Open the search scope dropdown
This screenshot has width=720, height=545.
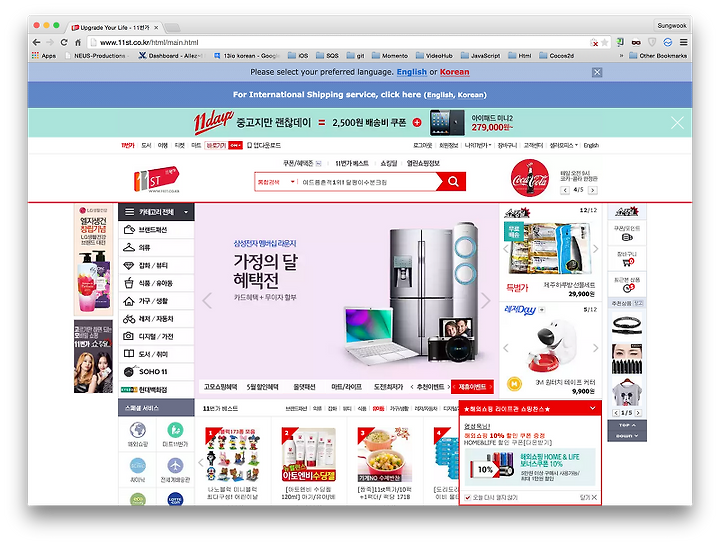276,182
